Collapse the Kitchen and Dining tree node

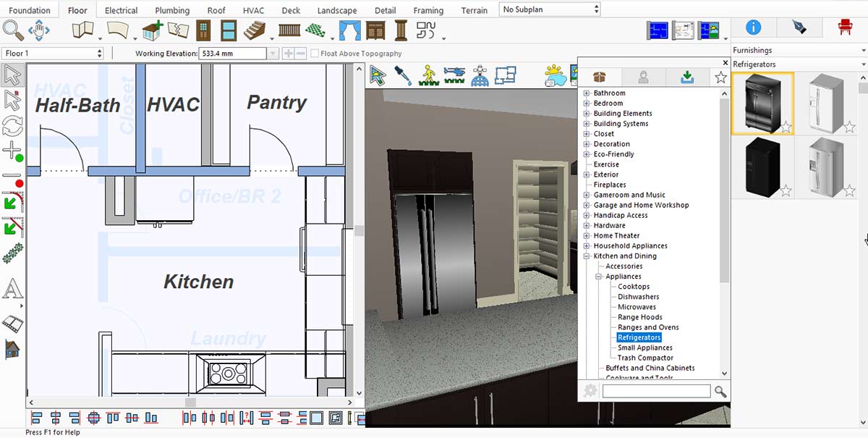point(587,256)
